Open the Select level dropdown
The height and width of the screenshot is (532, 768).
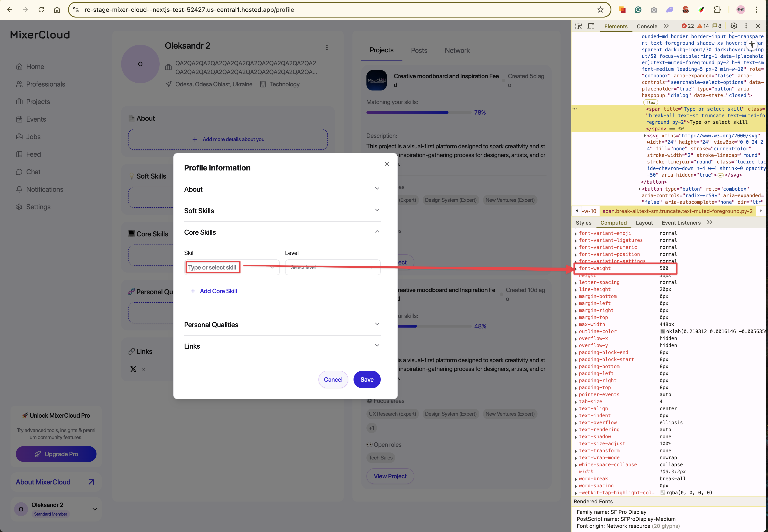pyautogui.click(x=332, y=267)
